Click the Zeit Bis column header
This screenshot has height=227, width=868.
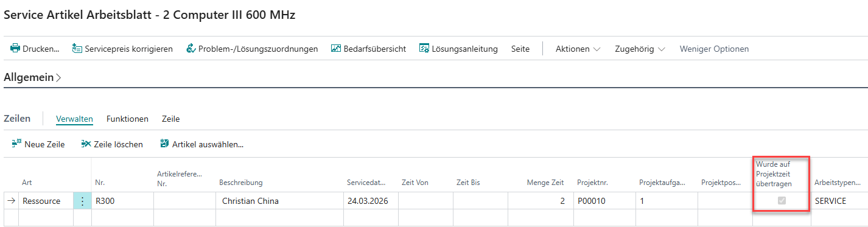[468, 183]
